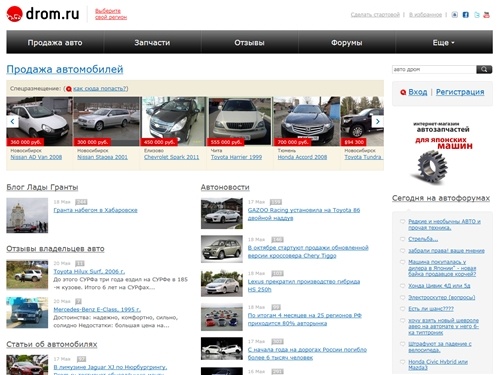Click the 'Chevrolet Spark 2011' listing link
Viewport: 500px width, 375px height.
171,157
